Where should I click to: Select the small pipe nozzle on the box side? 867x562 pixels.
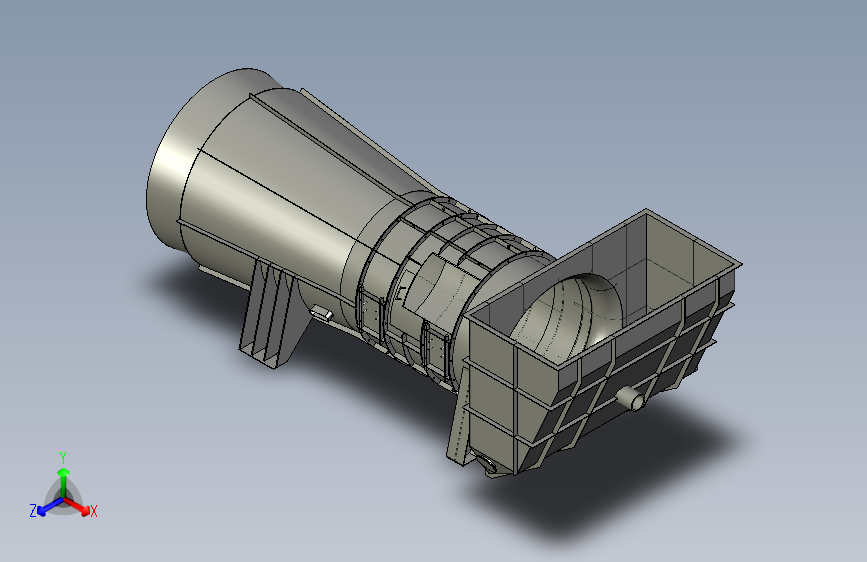click(x=631, y=398)
